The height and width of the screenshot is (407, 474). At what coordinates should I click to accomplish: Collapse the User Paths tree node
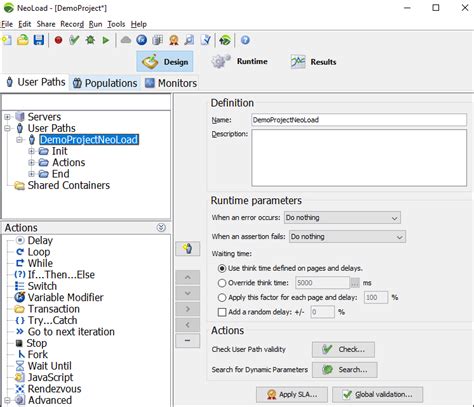click(7, 128)
